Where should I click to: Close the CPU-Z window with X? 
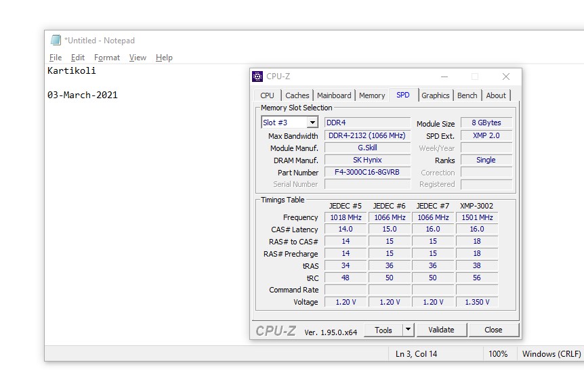(x=505, y=77)
